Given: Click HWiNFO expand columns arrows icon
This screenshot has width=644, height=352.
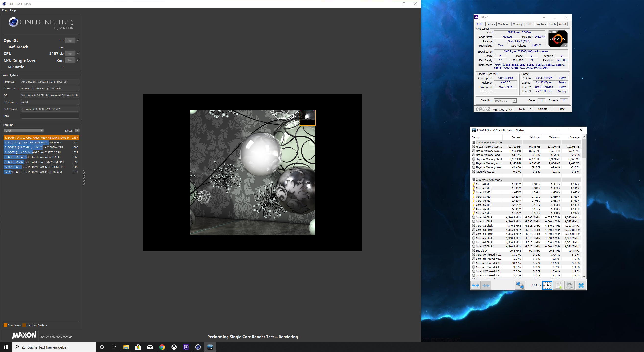Looking at the screenshot, I should (x=475, y=285).
